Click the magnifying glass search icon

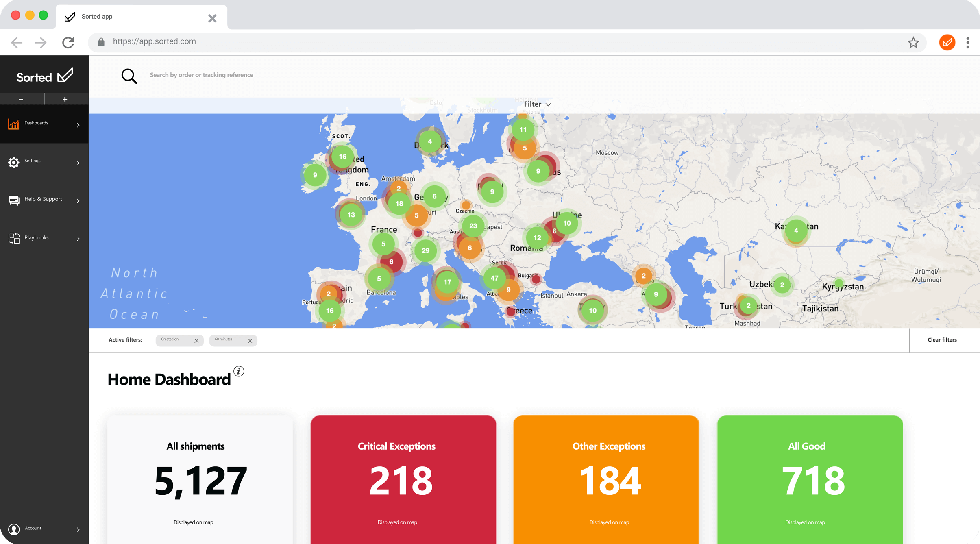(129, 76)
